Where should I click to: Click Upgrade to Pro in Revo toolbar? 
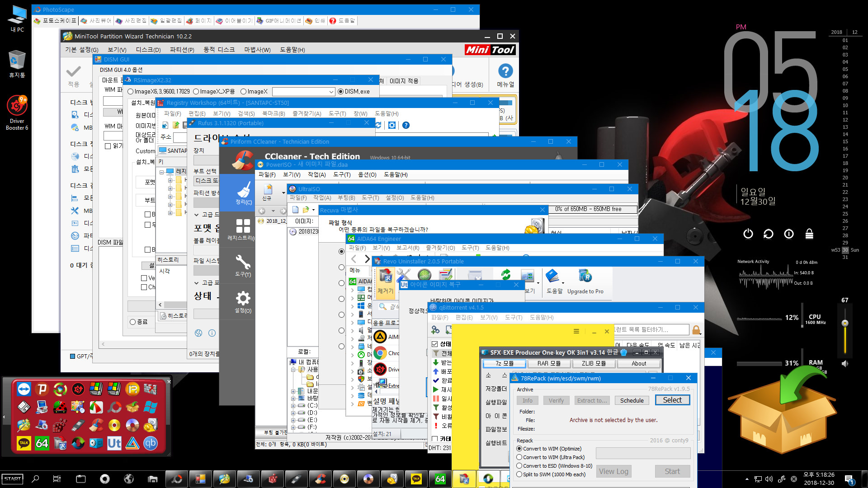pyautogui.click(x=585, y=282)
